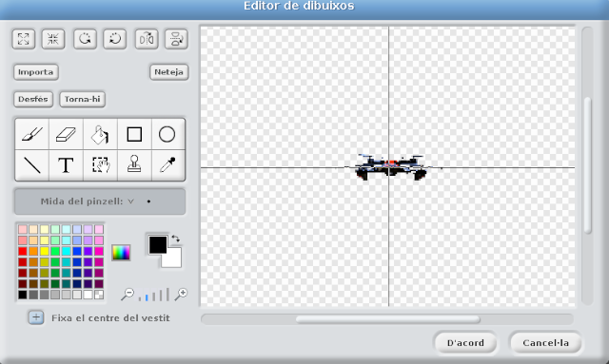Screen dimensions: 609x364
Task: Activate the Text tool
Action: (x=66, y=165)
